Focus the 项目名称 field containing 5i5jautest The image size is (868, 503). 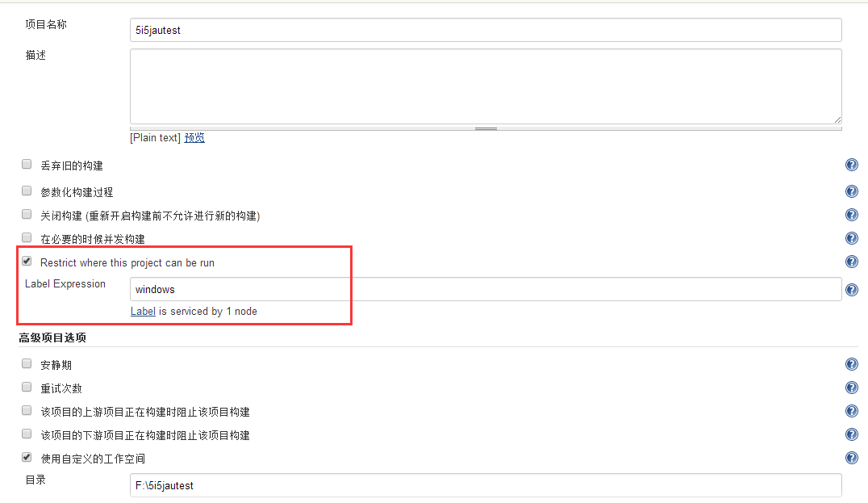pyautogui.click(x=486, y=30)
